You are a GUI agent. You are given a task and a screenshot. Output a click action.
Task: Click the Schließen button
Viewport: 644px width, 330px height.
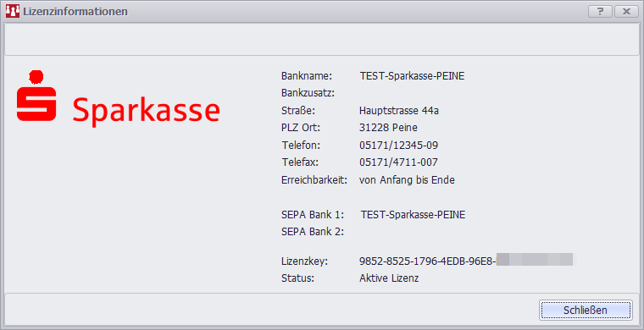click(x=586, y=311)
